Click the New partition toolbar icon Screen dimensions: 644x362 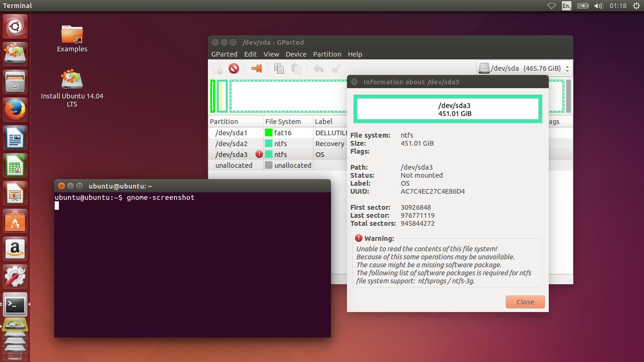click(217, 68)
